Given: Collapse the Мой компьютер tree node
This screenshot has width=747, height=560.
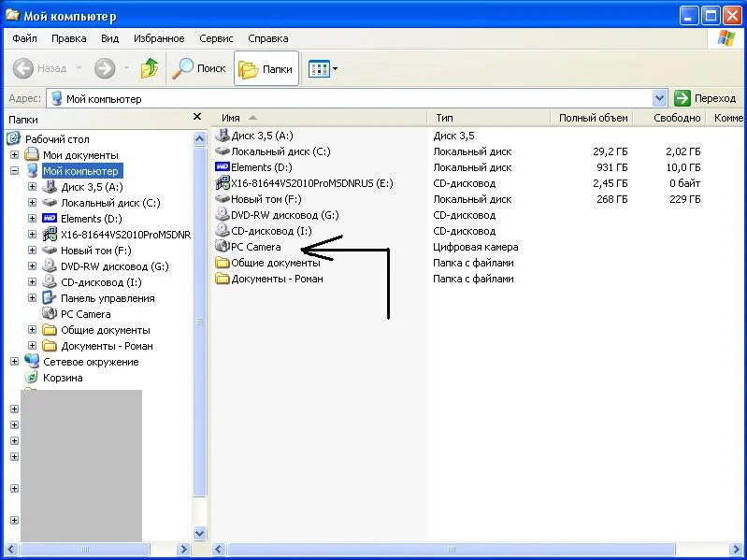Looking at the screenshot, I should (14, 170).
